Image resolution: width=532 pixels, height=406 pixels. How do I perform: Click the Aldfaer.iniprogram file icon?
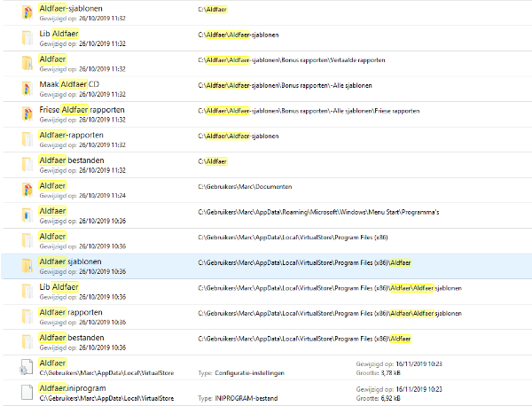[x=27, y=391]
